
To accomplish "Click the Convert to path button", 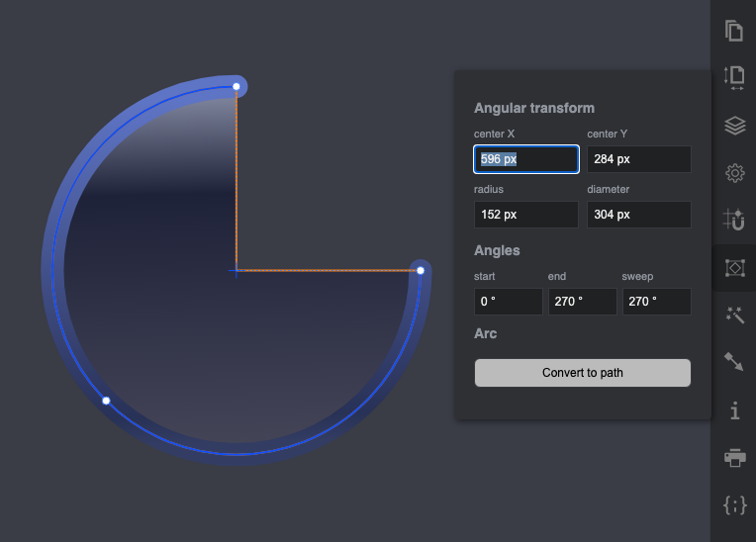I will click(582, 373).
